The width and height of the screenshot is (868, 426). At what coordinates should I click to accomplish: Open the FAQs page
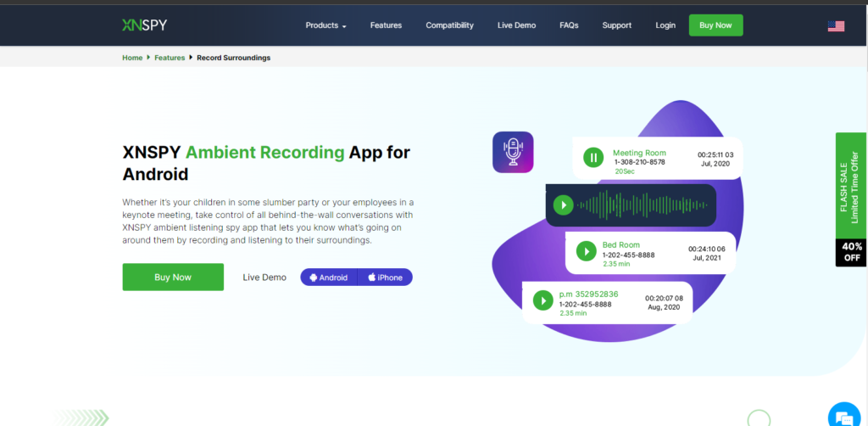coord(569,25)
